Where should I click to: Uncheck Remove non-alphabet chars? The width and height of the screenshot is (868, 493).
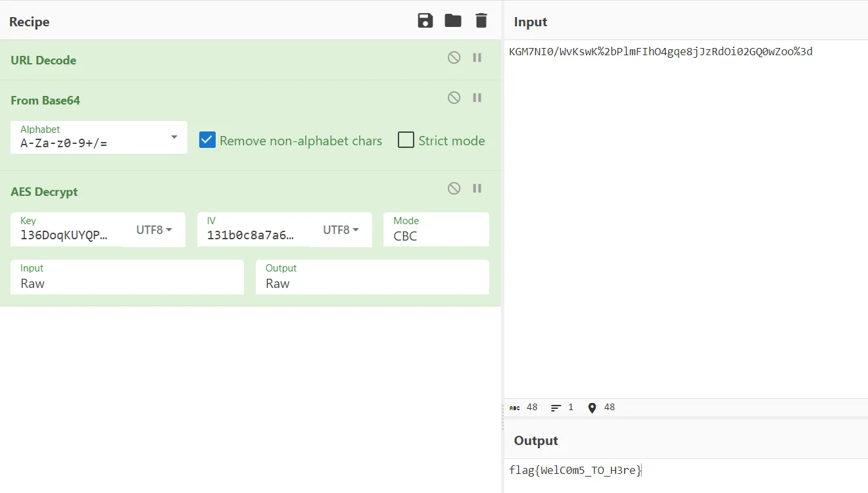tap(208, 140)
